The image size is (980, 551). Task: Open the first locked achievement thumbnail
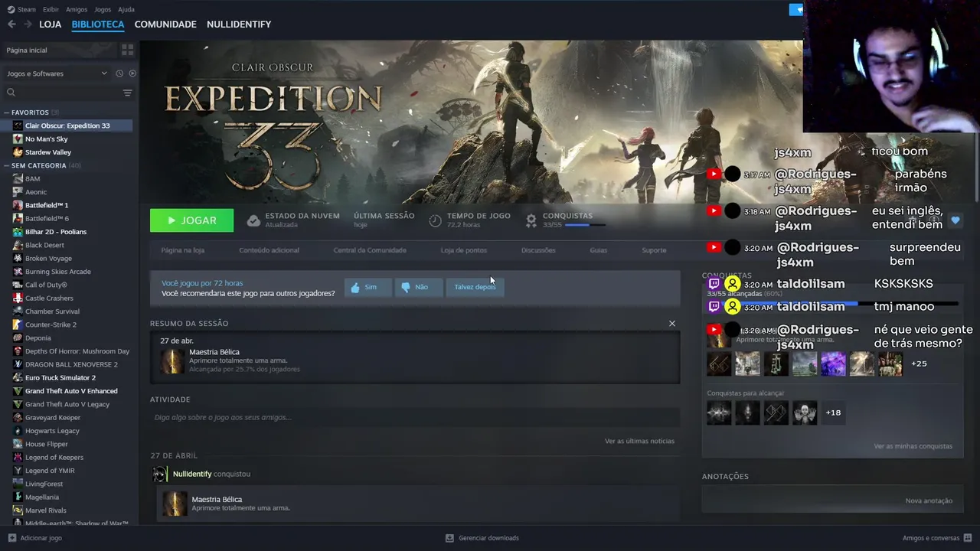(719, 412)
